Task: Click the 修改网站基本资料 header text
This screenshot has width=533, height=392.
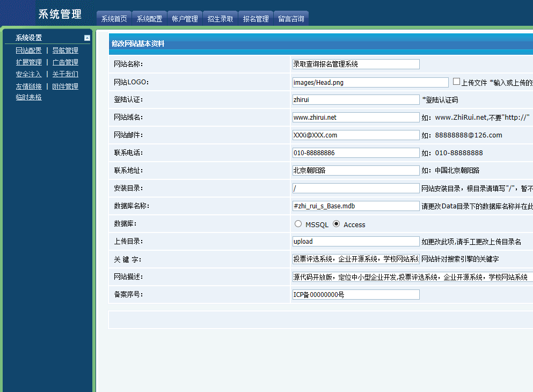Action: pos(138,43)
